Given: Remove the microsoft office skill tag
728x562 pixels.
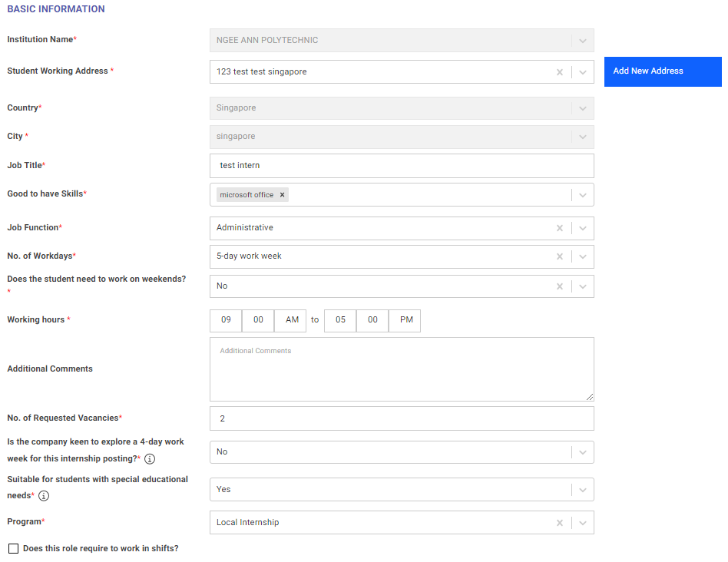Looking at the screenshot, I should [282, 194].
